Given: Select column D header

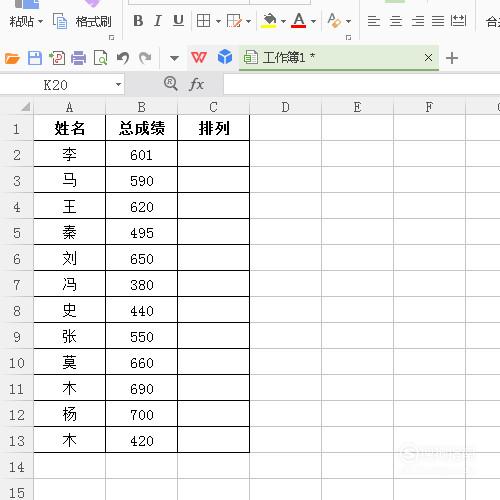Looking at the screenshot, I should [286, 107].
